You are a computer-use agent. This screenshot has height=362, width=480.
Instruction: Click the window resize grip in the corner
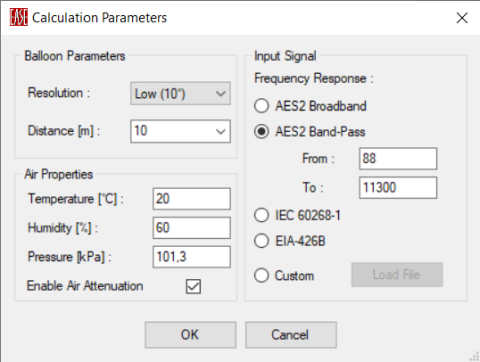click(474, 356)
